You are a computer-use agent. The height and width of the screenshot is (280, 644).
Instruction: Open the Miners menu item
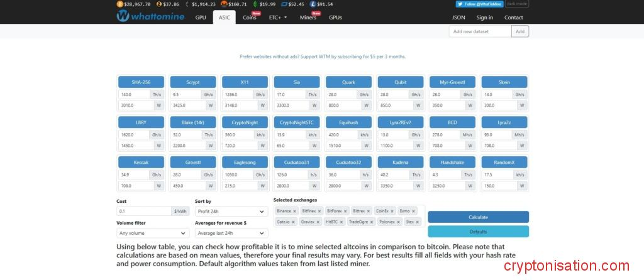coord(308,18)
